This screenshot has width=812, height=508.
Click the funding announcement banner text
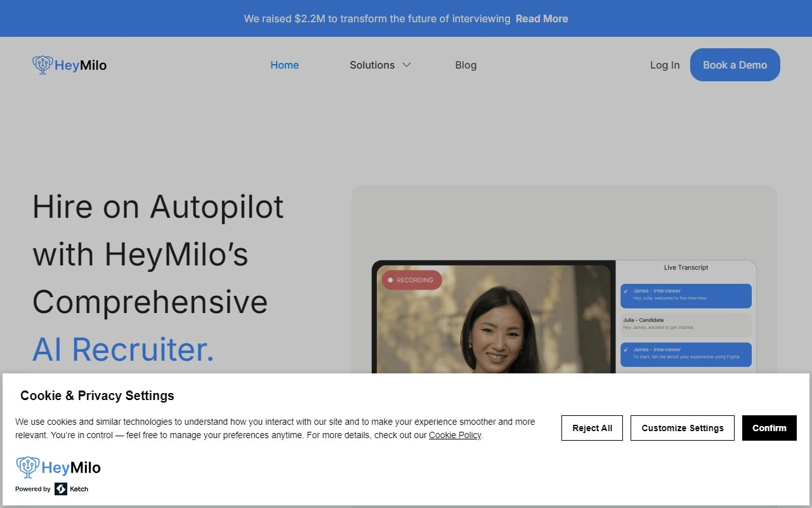point(377,18)
